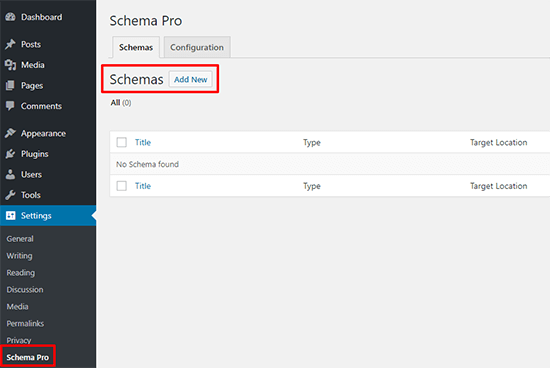Check the select-all box in the table footer

pos(122,186)
